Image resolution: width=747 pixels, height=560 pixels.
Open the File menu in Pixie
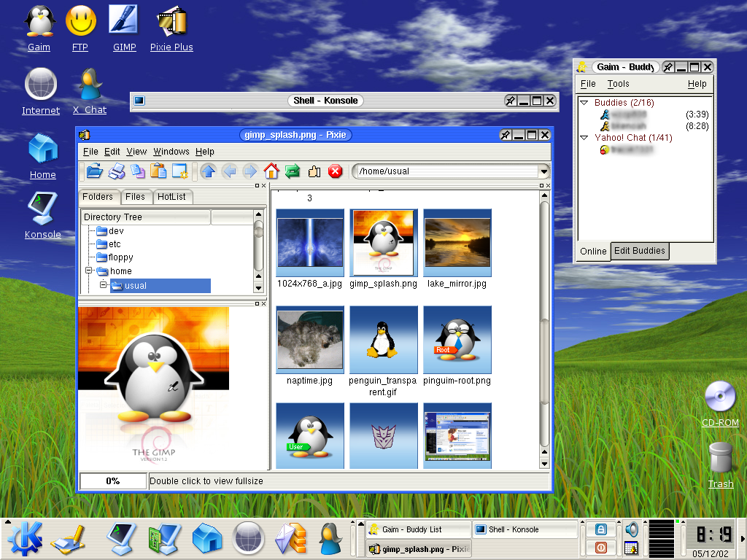tap(90, 152)
